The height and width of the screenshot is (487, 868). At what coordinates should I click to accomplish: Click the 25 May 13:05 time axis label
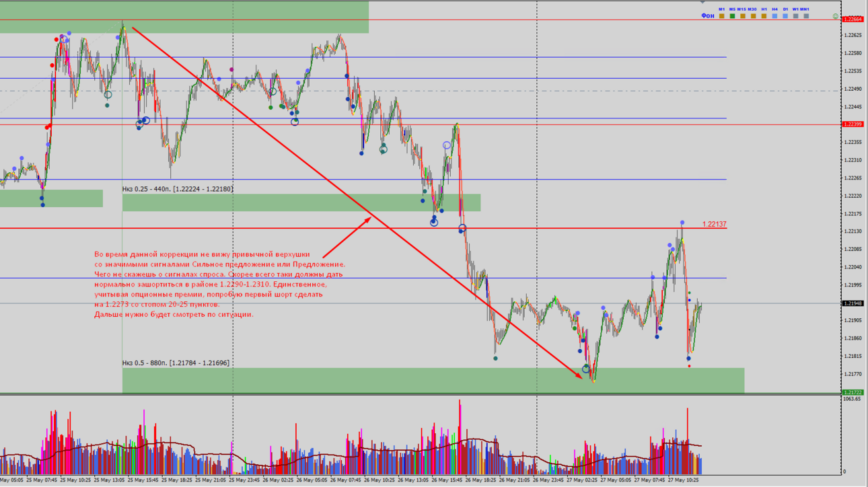pos(110,480)
